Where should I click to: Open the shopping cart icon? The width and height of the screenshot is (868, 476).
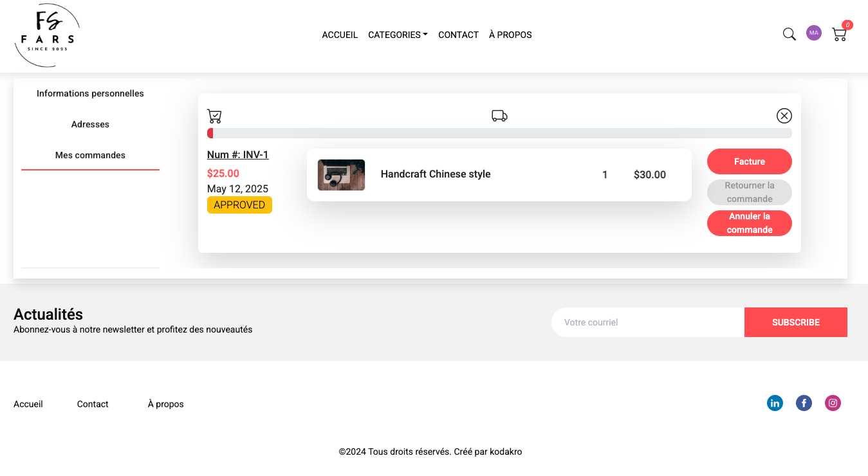(x=839, y=35)
